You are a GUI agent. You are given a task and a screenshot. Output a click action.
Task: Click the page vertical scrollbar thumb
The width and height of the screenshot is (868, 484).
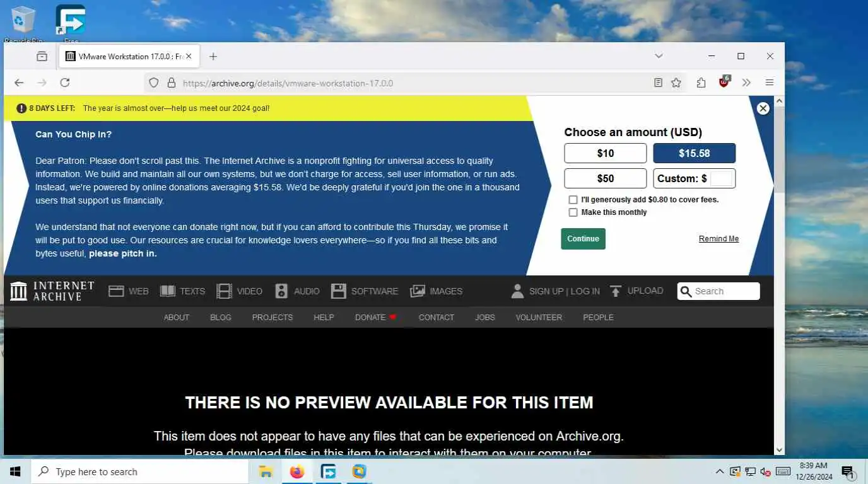pyautogui.click(x=779, y=149)
